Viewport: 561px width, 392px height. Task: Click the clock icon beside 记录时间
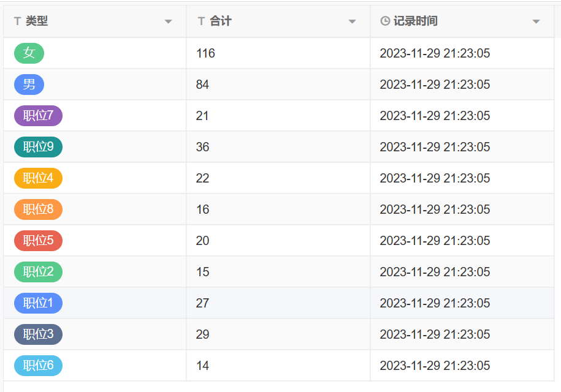click(x=385, y=21)
